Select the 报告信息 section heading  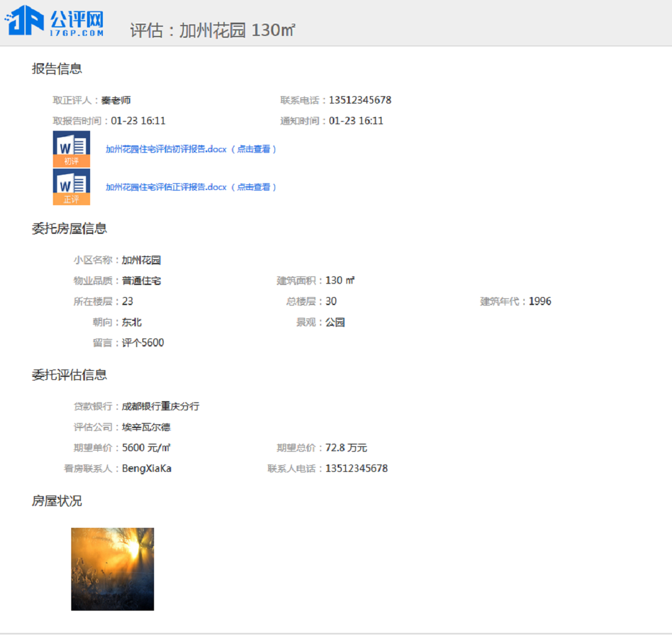click(57, 69)
